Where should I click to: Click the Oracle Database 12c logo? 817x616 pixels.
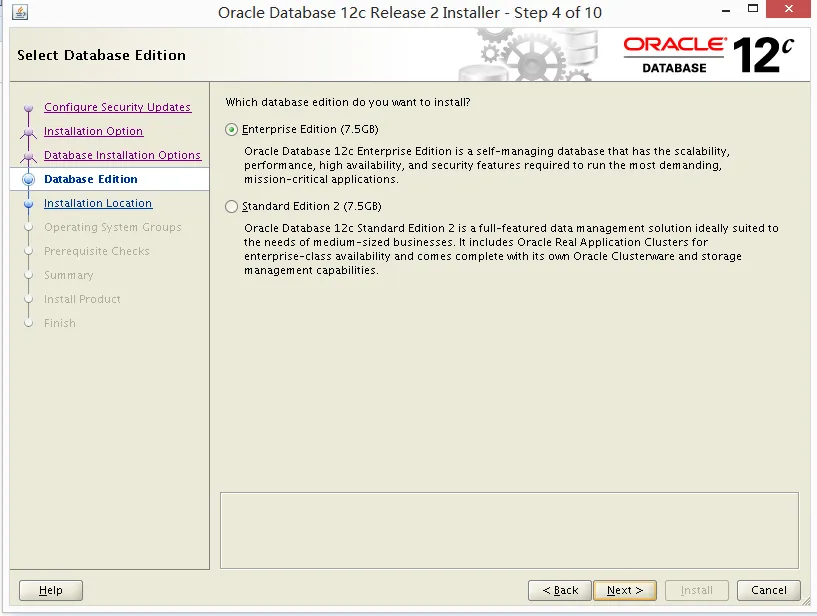tap(709, 55)
